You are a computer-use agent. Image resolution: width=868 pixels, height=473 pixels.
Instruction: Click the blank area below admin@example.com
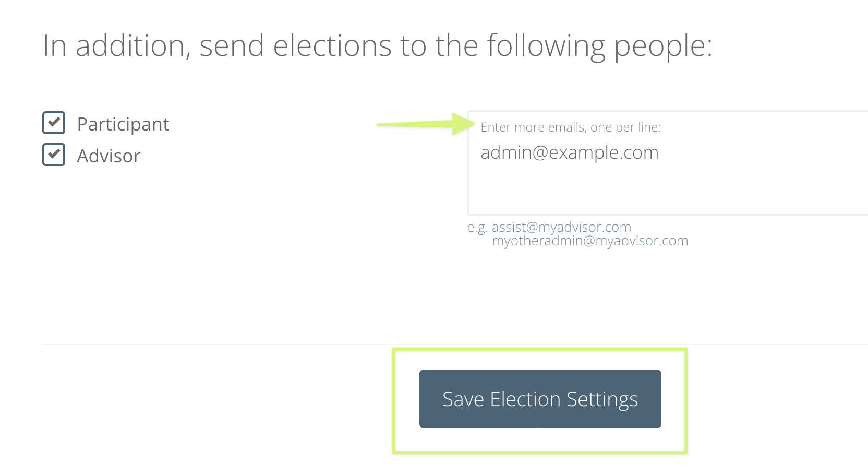coord(626,188)
